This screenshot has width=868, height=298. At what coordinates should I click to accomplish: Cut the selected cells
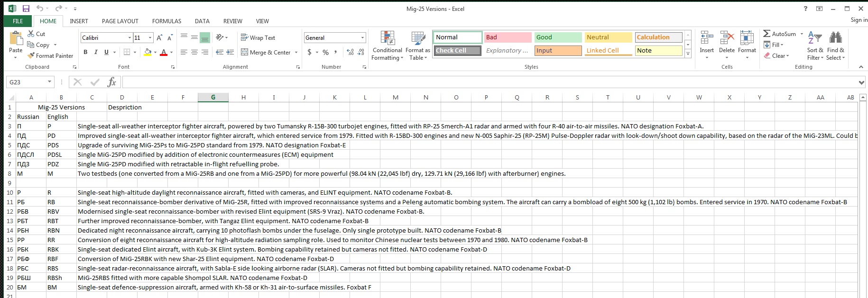[37, 34]
